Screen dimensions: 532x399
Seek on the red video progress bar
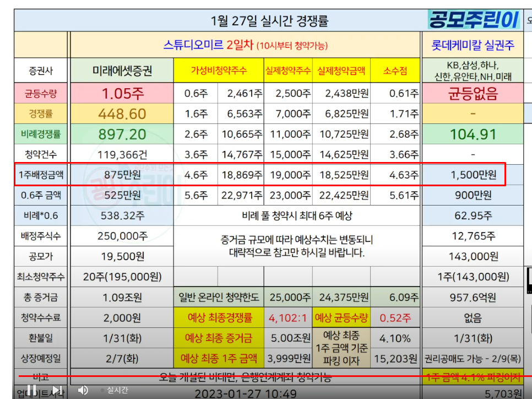pos(275,376)
